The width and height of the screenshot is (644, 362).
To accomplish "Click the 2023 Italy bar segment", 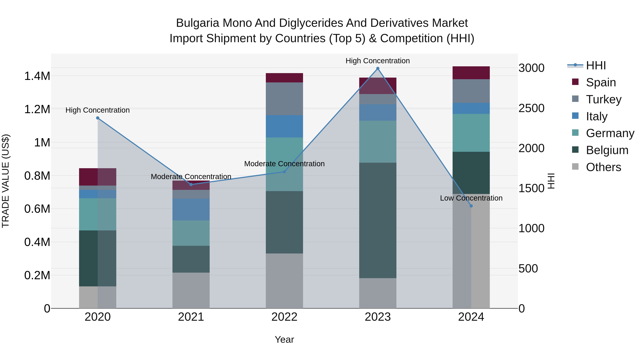I will pyautogui.click(x=378, y=112).
